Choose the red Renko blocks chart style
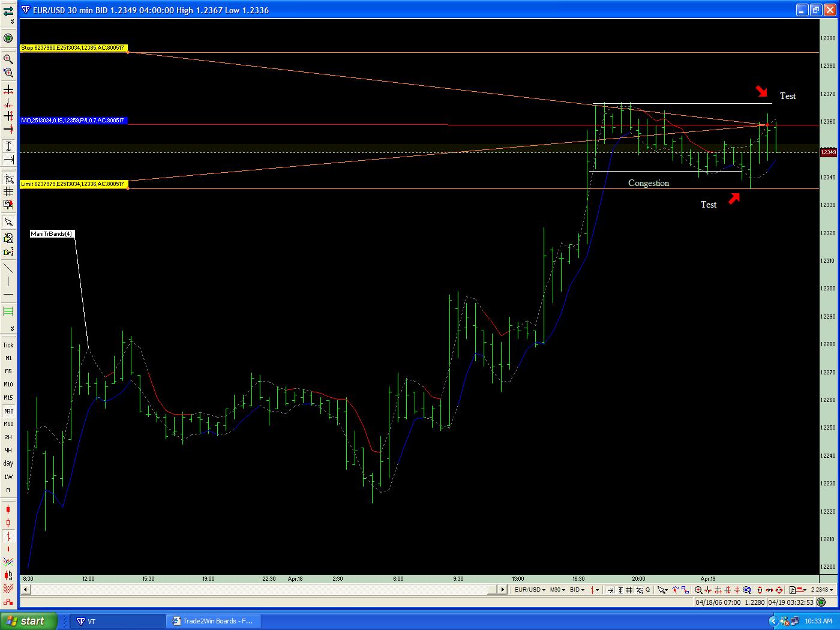The image size is (840, 630). point(8,601)
